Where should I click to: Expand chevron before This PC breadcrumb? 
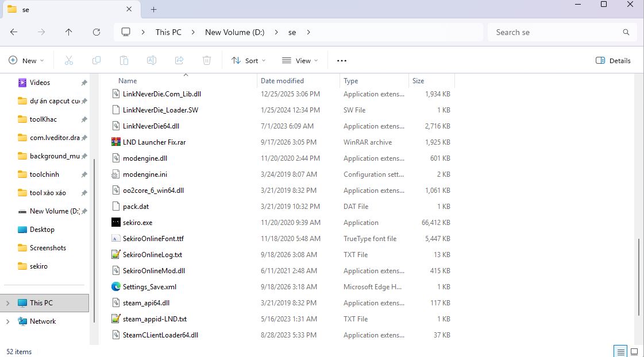click(143, 32)
